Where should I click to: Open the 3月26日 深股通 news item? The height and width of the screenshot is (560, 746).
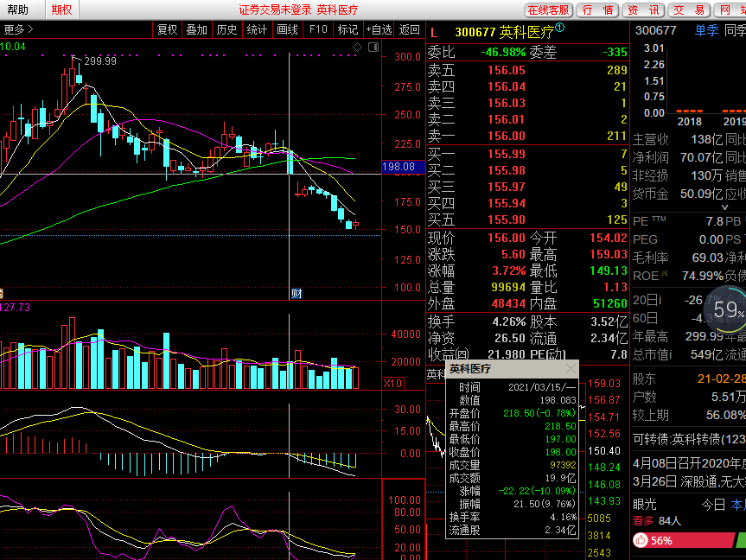click(x=689, y=481)
